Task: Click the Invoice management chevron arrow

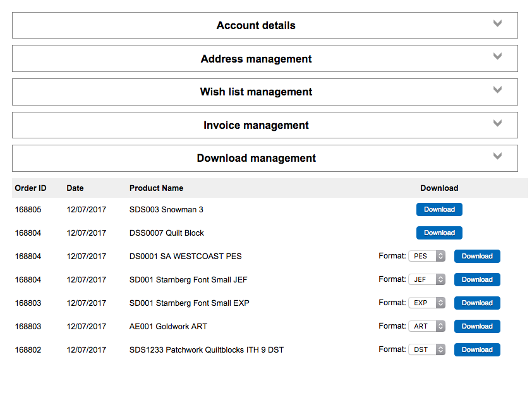Action: pyautogui.click(x=497, y=123)
